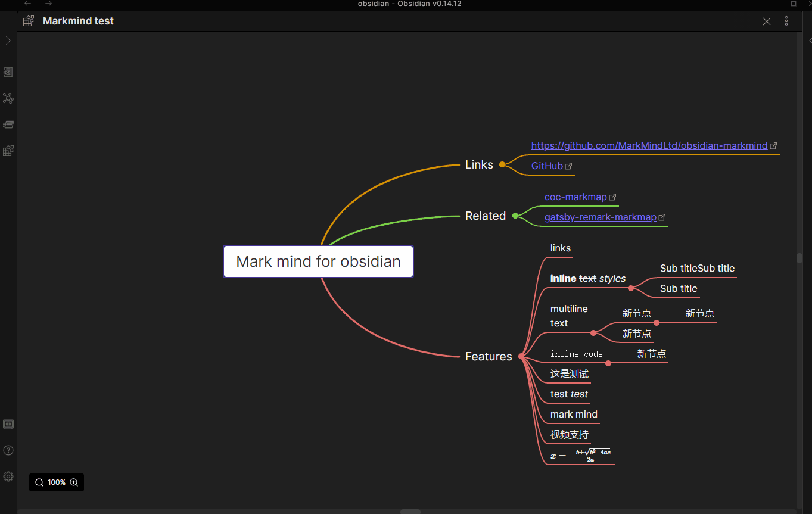Select the Markmind test pane title

78,21
